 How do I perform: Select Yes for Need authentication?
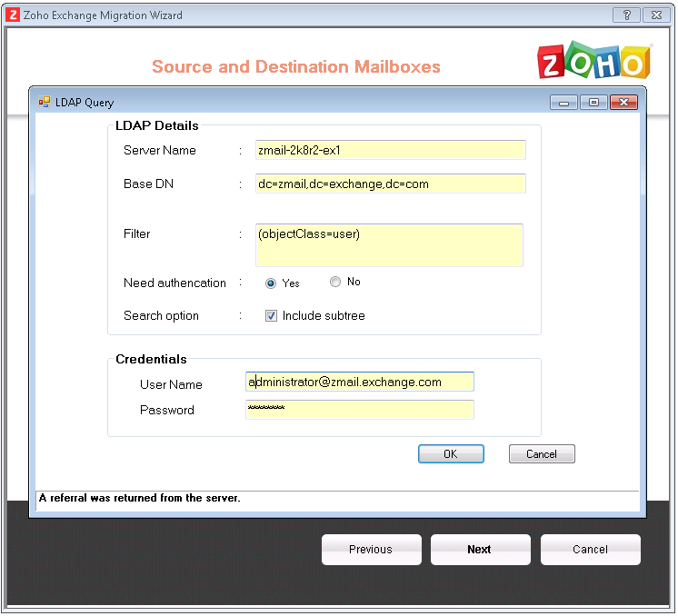[271, 283]
